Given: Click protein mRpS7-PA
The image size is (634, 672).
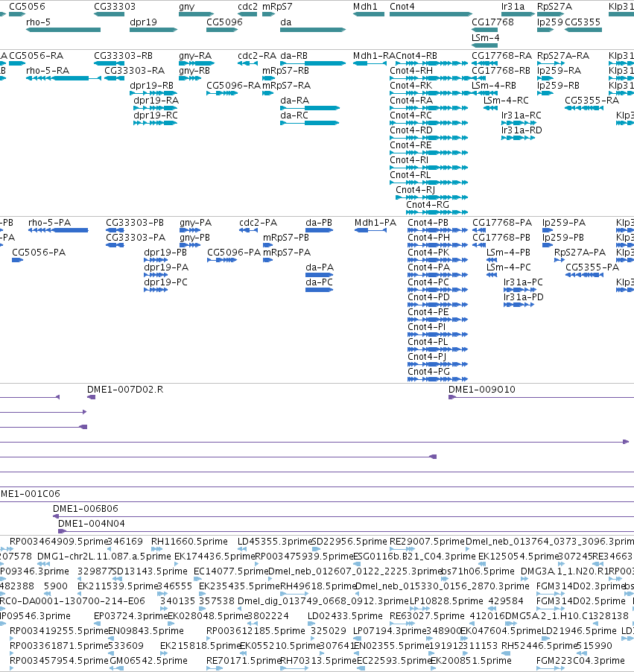Looking at the screenshot, I should pos(287,253).
